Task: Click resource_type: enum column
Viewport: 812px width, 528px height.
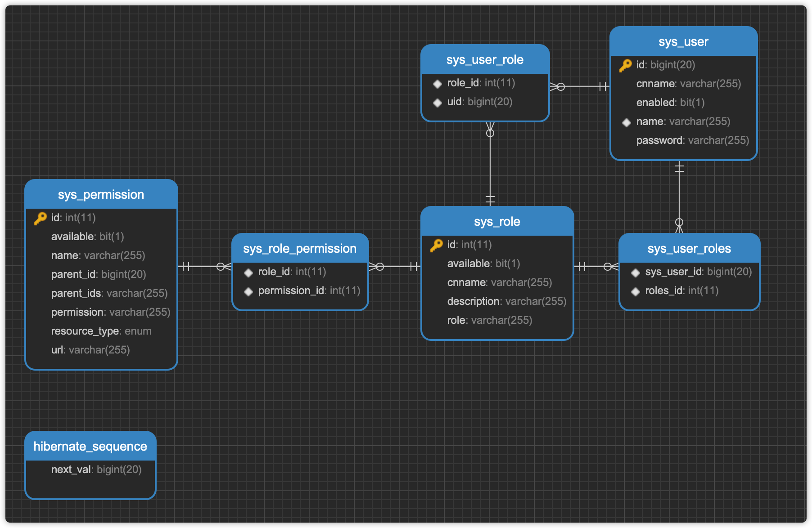Action: [101, 331]
